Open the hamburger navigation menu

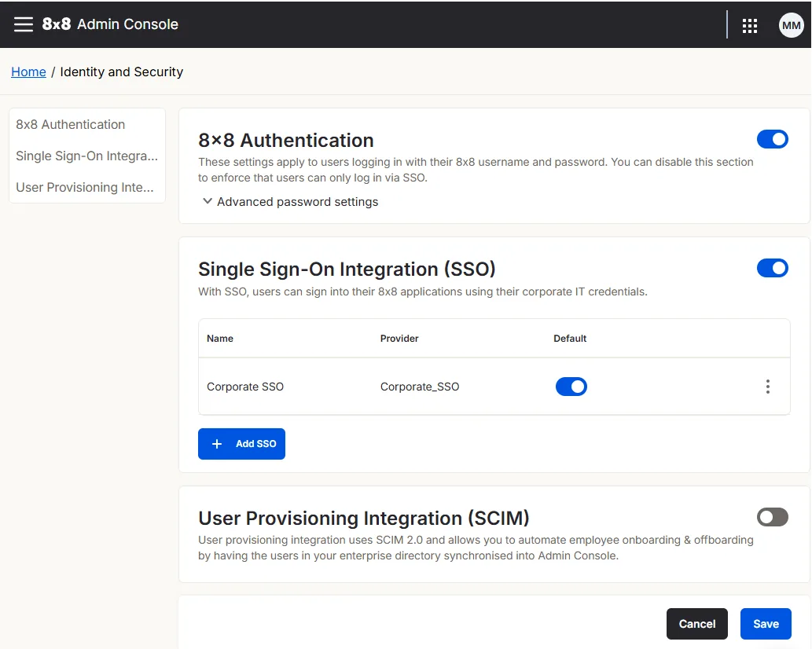point(24,24)
